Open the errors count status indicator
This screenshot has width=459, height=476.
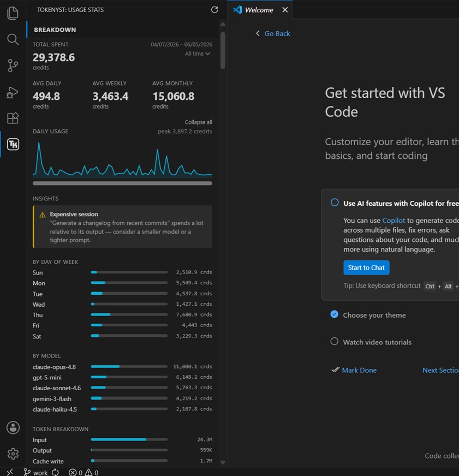click(75, 472)
